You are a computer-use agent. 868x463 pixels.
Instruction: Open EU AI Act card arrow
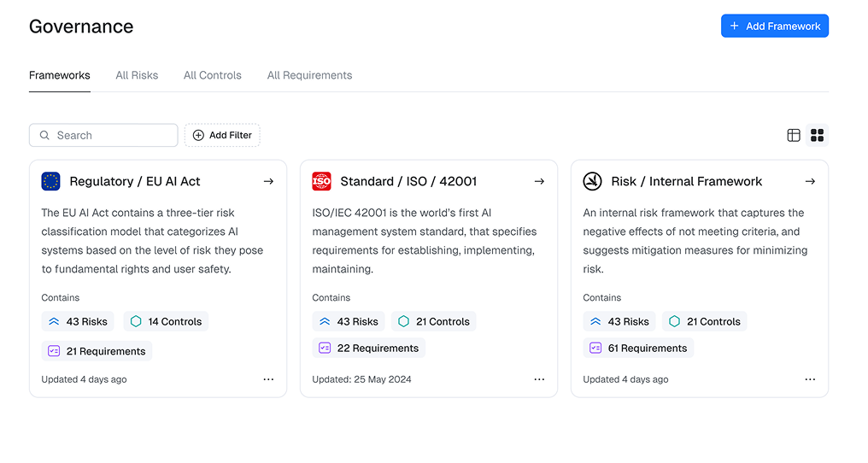pyautogui.click(x=268, y=181)
